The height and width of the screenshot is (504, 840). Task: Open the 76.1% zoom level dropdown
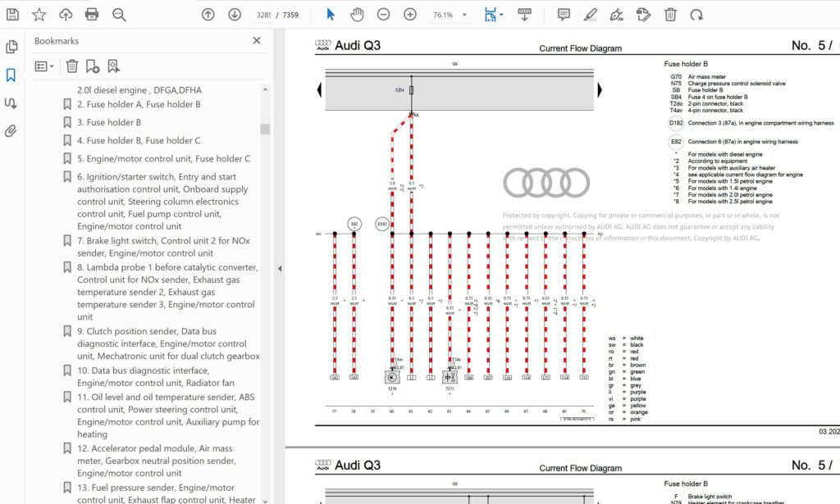[x=464, y=15]
